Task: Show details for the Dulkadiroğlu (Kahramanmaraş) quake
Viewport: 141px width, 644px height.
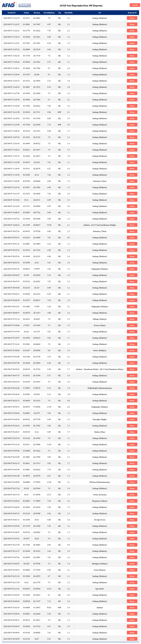Action: (132, 388)
